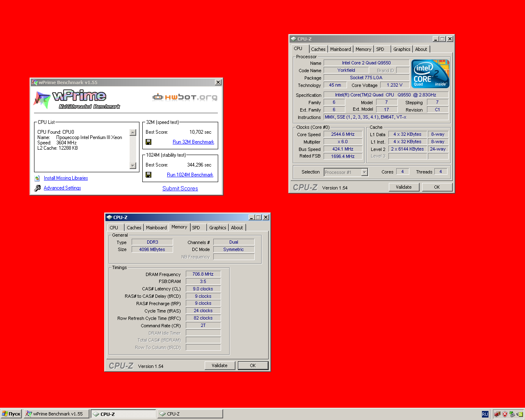This screenshot has width=525, height=420.
Task: Select About tab in CPU-Z memory window
Action: 237,228
